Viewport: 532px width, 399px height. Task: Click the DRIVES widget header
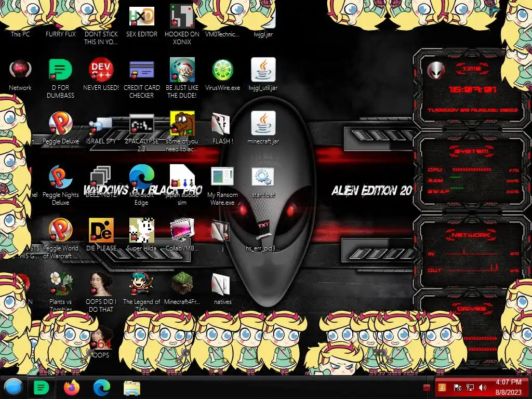(x=472, y=309)
